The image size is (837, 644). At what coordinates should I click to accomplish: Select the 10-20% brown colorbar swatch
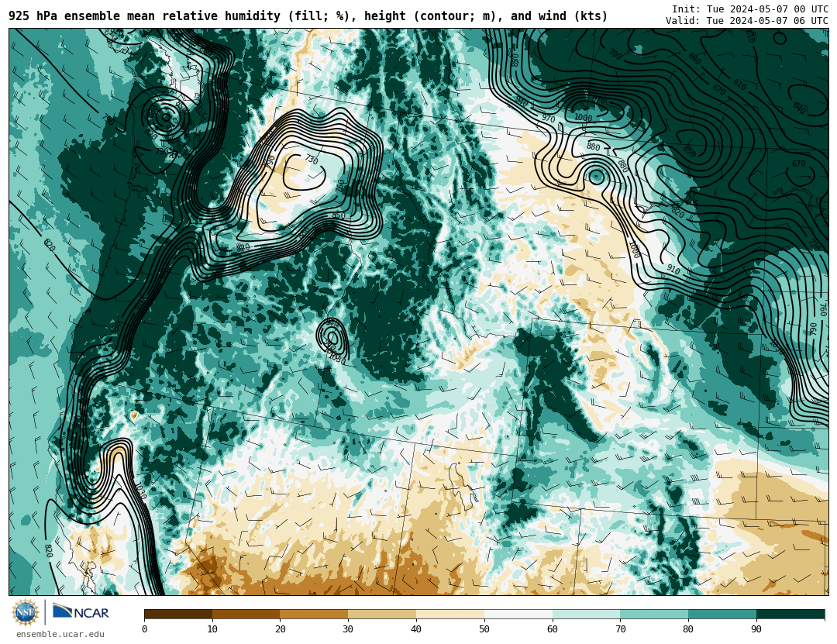click(246, 614)
